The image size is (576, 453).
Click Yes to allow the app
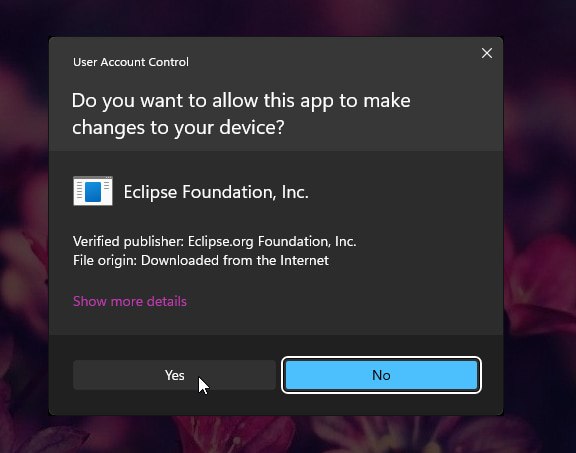pos(174,375)
